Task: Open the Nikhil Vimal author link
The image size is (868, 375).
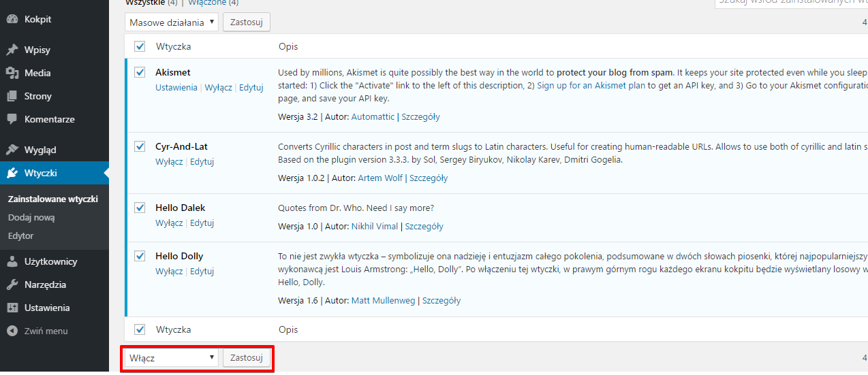Action: pyautogui.click(x=374, y=227)
